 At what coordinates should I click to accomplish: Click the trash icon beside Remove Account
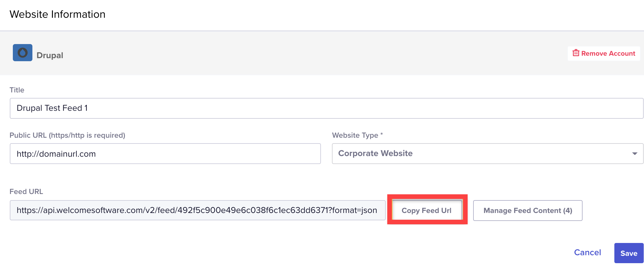pyautogui.click(x=576, y=53)
